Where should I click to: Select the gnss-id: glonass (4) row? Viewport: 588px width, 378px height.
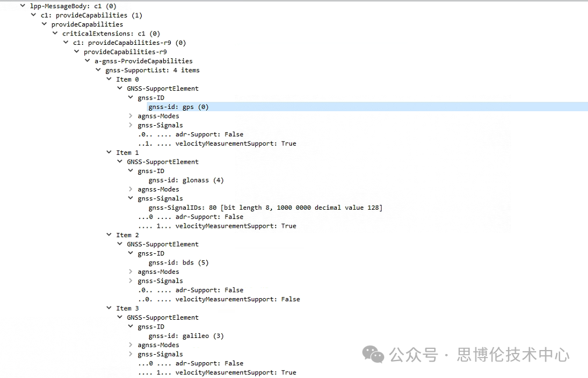[x=186, y=181]
